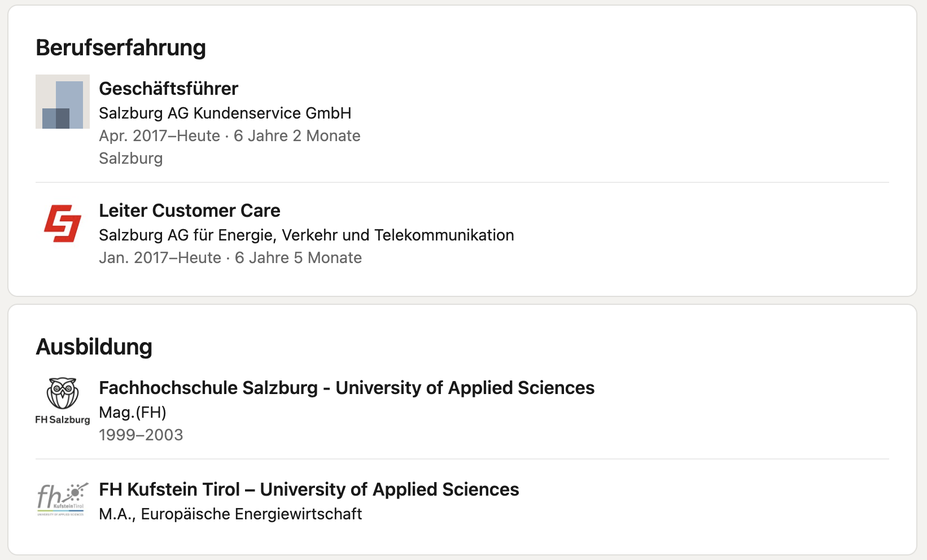Click the Berufserfahrung section heading
927x560 pixels.
121,47
